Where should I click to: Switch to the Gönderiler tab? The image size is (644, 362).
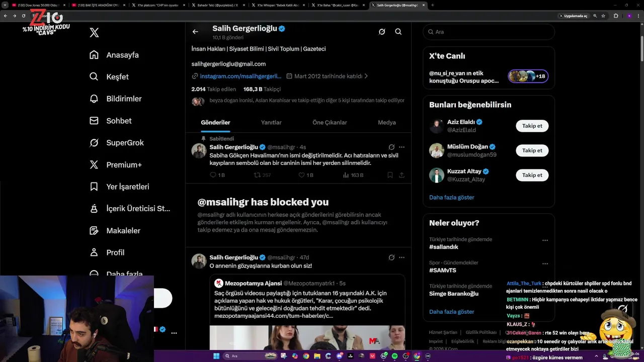(x=215, y=122)
